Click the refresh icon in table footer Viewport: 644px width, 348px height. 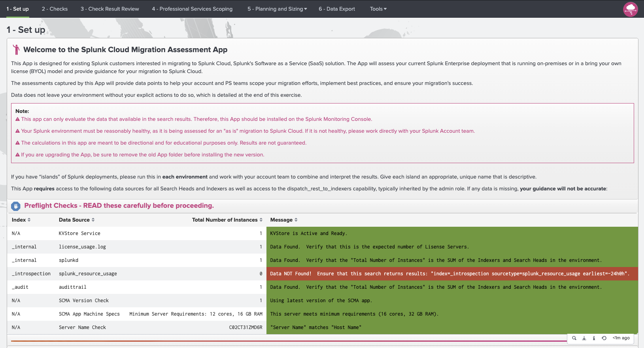click(x=604, y=338)
